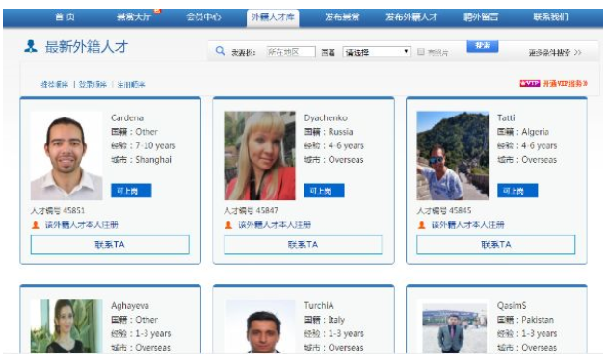Toggle the has-photo checkbox in search bar
The height and width of the screenshot is (364, 609).
click(421, 51)
